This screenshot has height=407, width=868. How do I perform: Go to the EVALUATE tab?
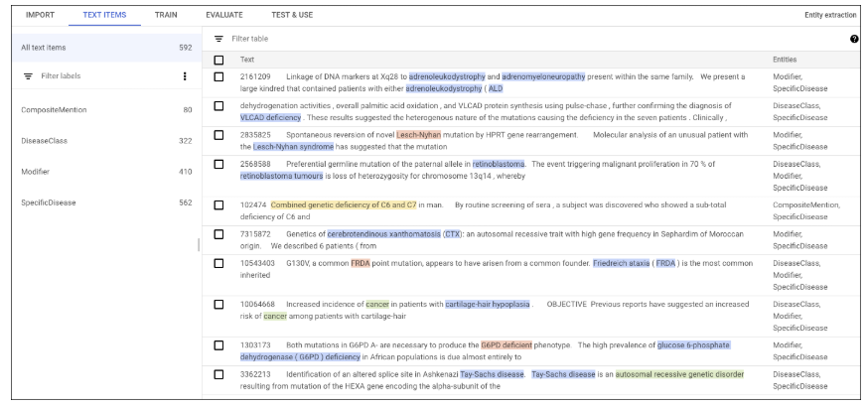tap(224, 15)
